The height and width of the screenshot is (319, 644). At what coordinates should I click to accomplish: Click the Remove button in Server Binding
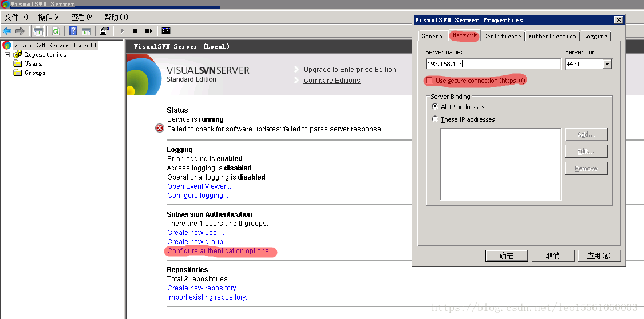tap(586, 168)
